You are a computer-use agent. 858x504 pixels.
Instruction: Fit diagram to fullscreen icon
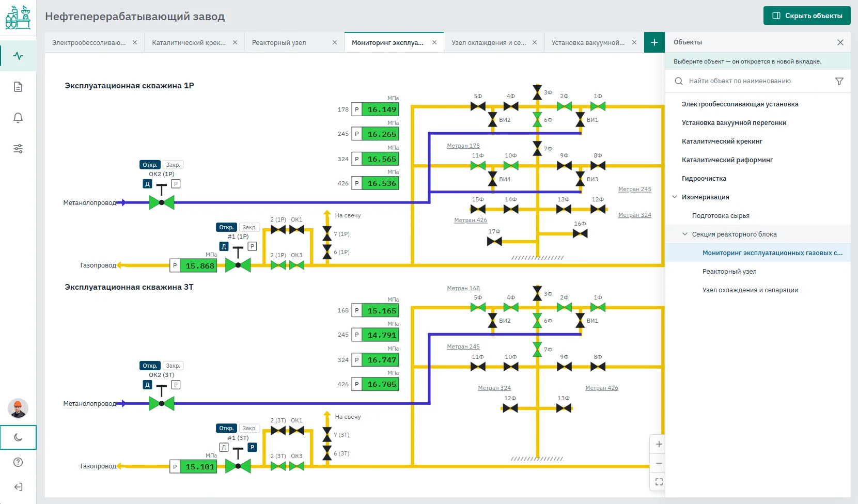659,482
